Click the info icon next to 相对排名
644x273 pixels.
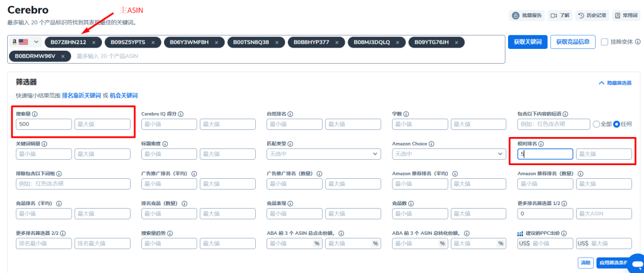coord(541,144)
